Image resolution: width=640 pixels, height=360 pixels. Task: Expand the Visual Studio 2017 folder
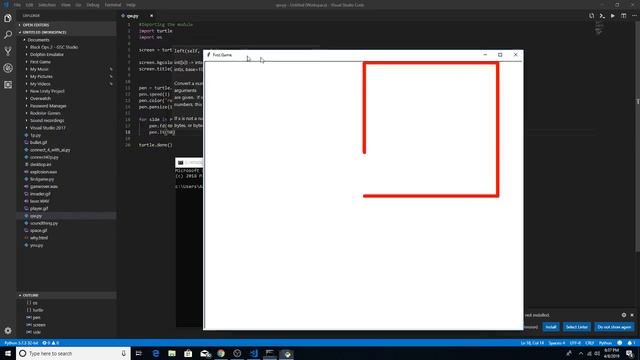coord(67,128)
